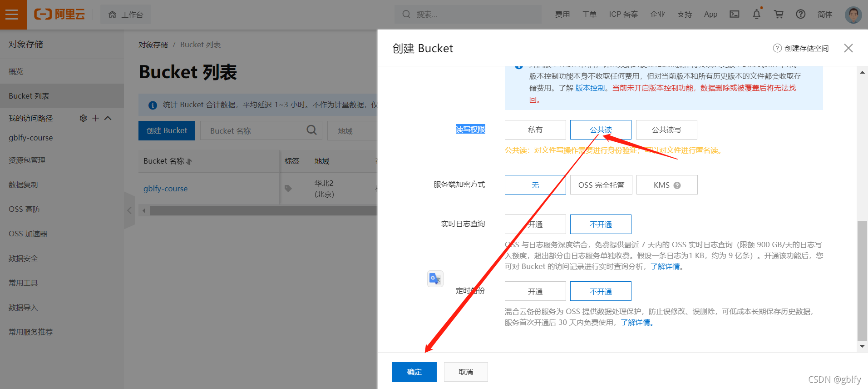Go to Alibaba Cloud logo homepage
This screenshot has height=389, width=868.
point(59,15)
